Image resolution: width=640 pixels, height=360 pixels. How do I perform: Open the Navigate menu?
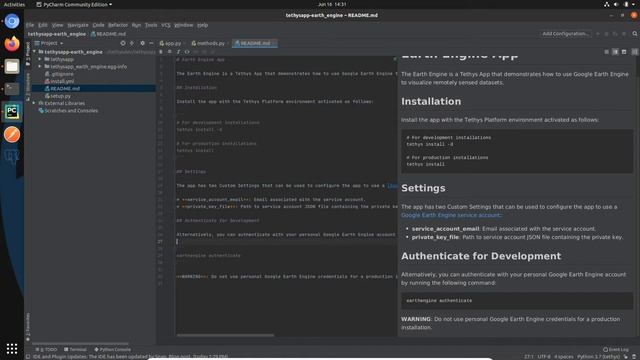click(x=78, y=25)
